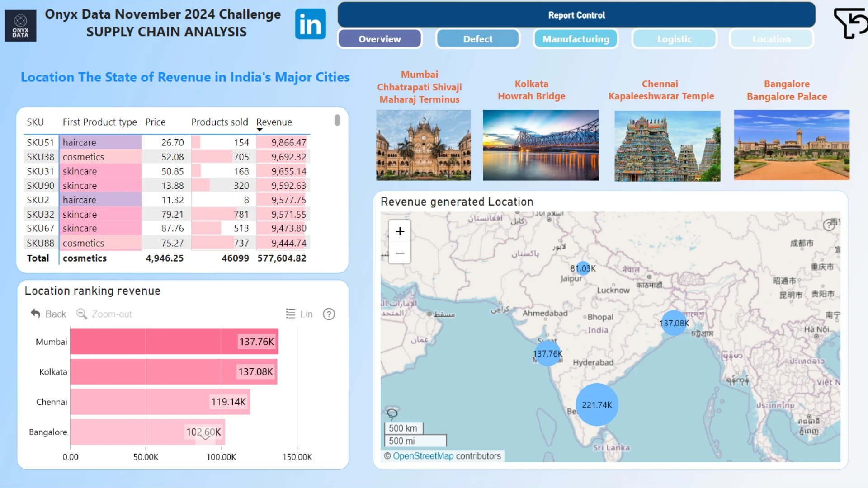The image size is (868, 488).
Task: Click the Mumbai axis label
Action: pyautogui.click(x=51, y=342)
